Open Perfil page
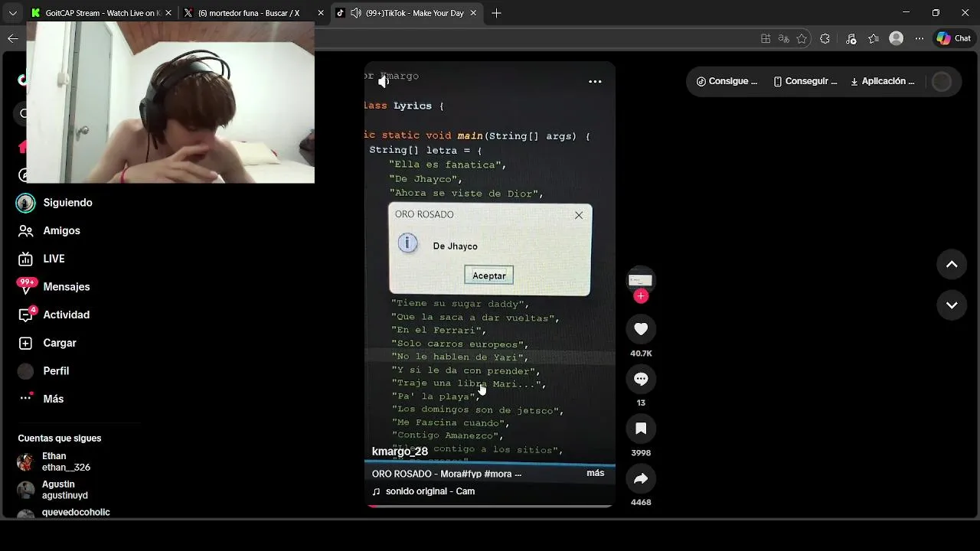The height and width of the screenshot is (551, 980). [56, 371]
